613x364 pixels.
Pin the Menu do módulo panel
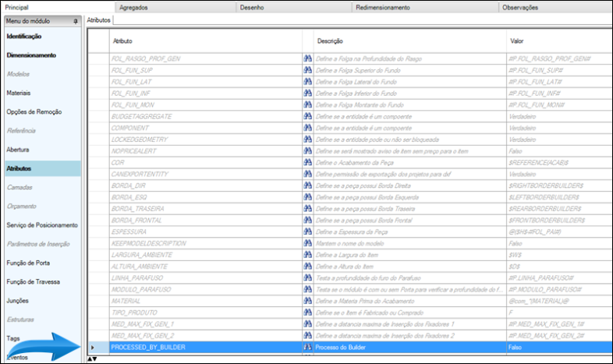point(76,22)
